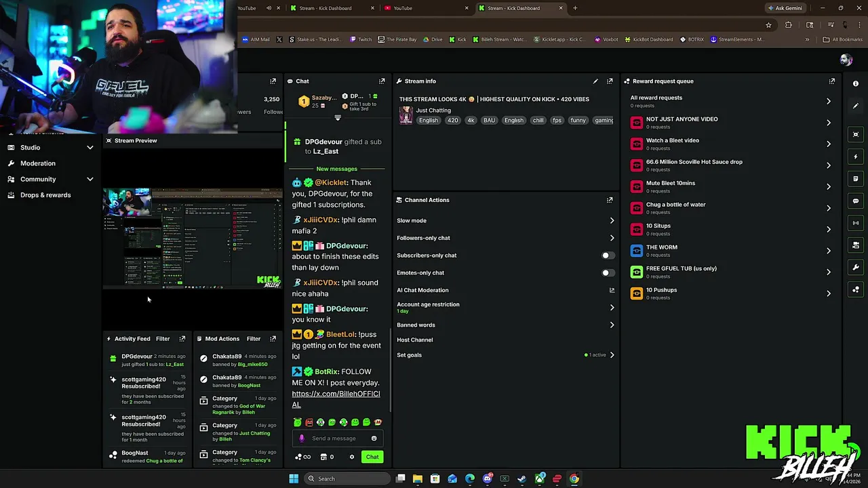Open Discord from the taskbar

point(487,479)
